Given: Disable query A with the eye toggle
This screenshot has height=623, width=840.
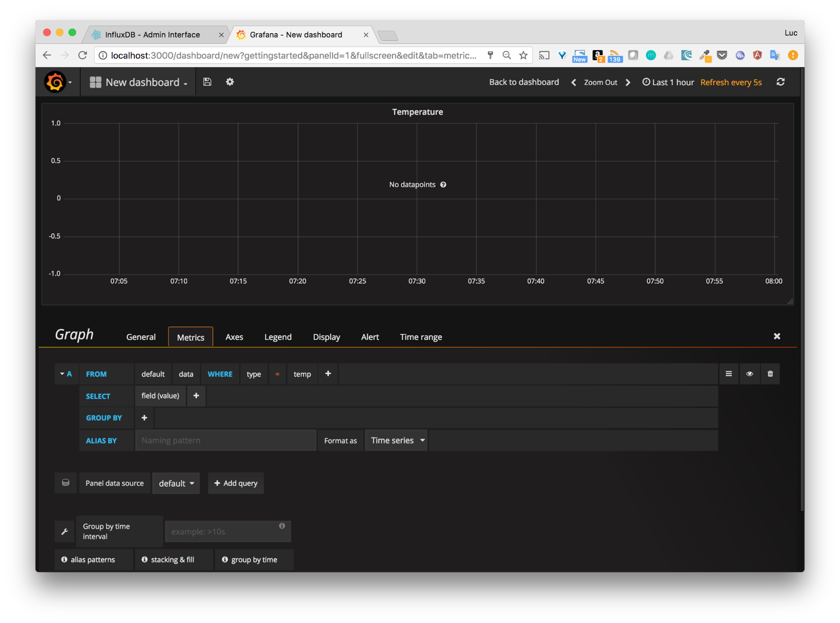Looking at the screenshot, I should click(x=750, y=373).
